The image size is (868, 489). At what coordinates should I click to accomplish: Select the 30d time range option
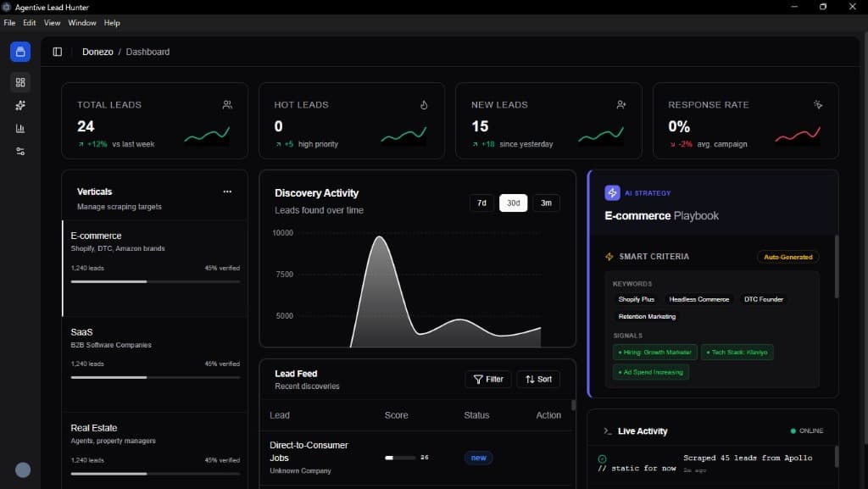513,203
